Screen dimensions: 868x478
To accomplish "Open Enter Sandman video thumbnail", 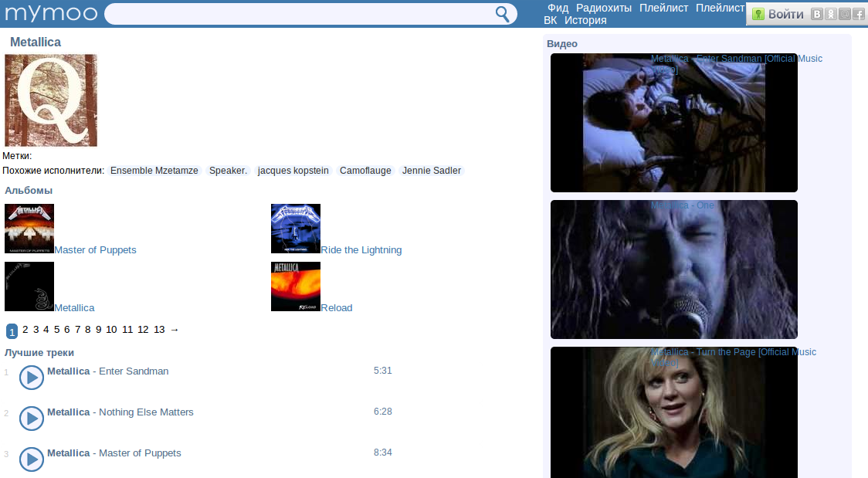I will coord(673,123).
